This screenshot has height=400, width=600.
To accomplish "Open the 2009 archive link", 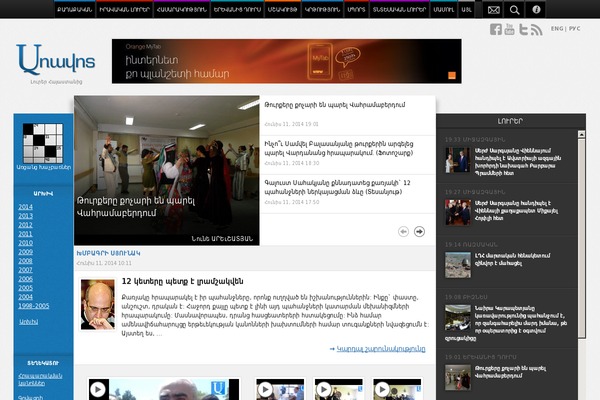I will pyautogui.click(x=26, y=252).
